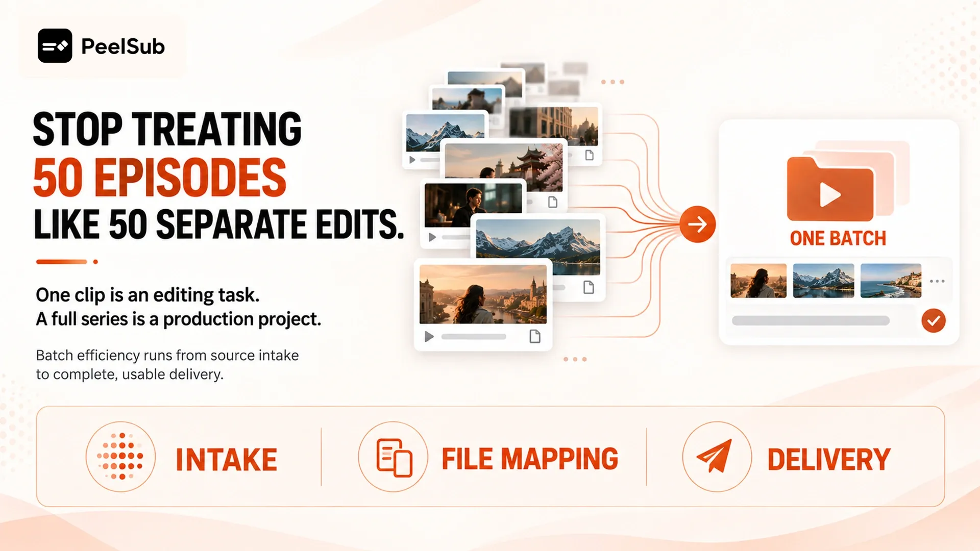This screenshot has height=551, width=980.
Task: Click the DELIVERY label
Action: [x=829, y=459]
